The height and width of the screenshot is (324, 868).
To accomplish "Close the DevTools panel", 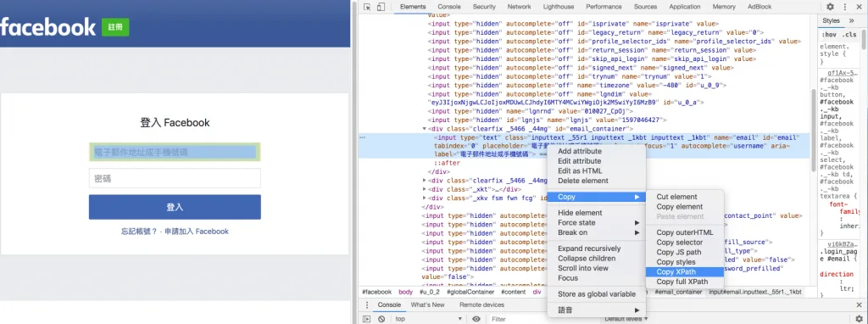I will point(859,7).
